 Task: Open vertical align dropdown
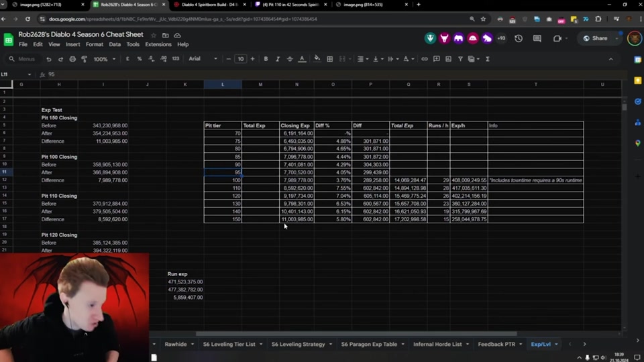click(x=378, y=59)
